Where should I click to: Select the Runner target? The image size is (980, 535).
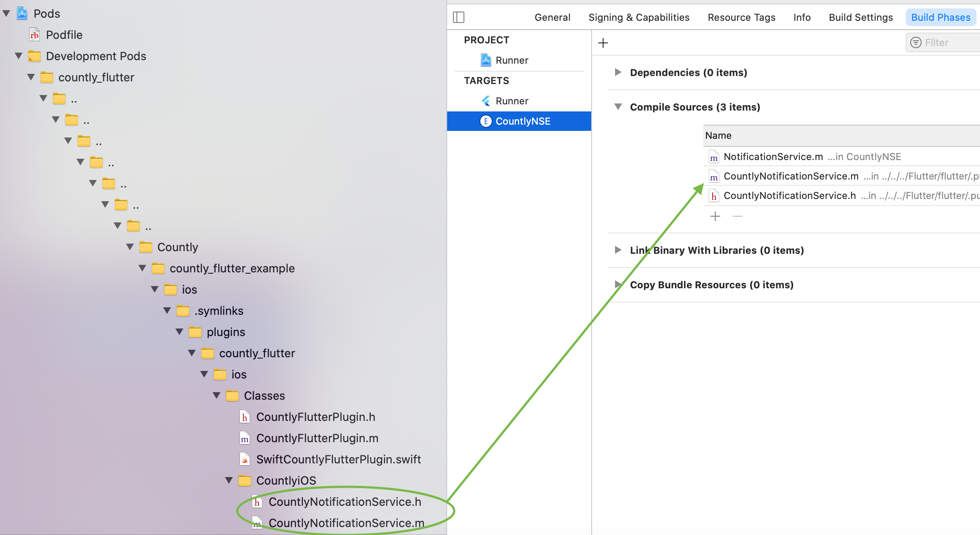519,101
